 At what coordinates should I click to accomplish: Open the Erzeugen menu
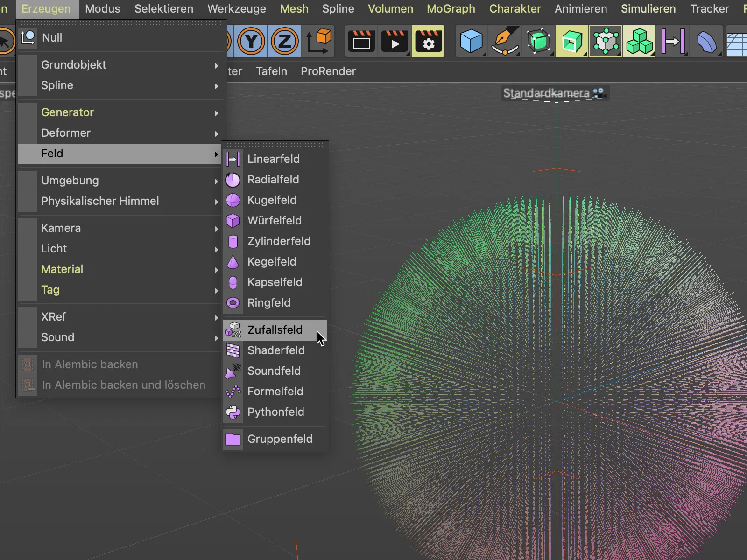pos(46,9)
